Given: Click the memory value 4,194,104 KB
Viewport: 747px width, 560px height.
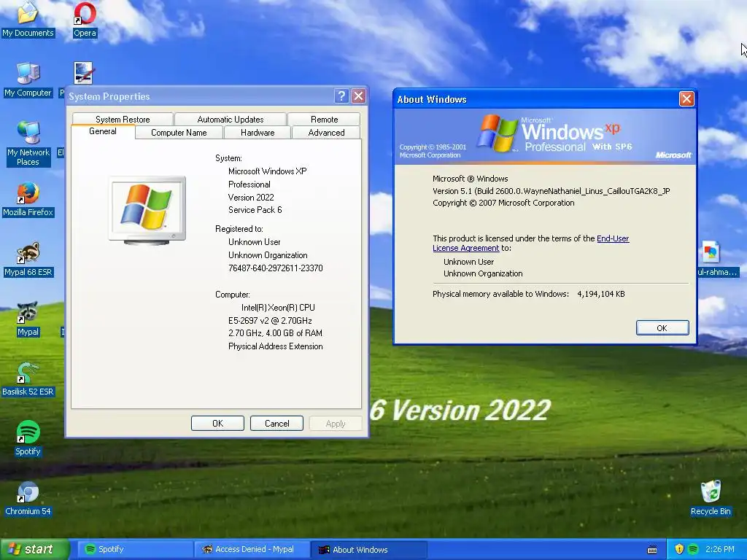Looking at the screenshot, I should pos(601,294).
